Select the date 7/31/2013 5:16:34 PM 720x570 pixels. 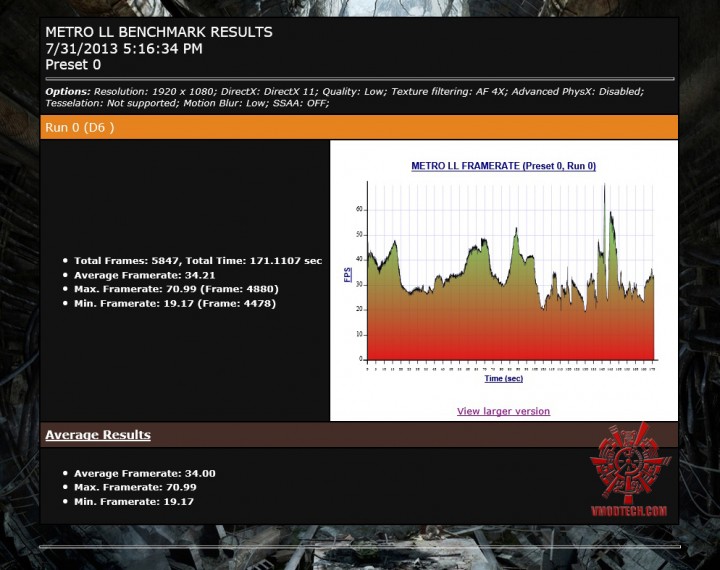124,48
